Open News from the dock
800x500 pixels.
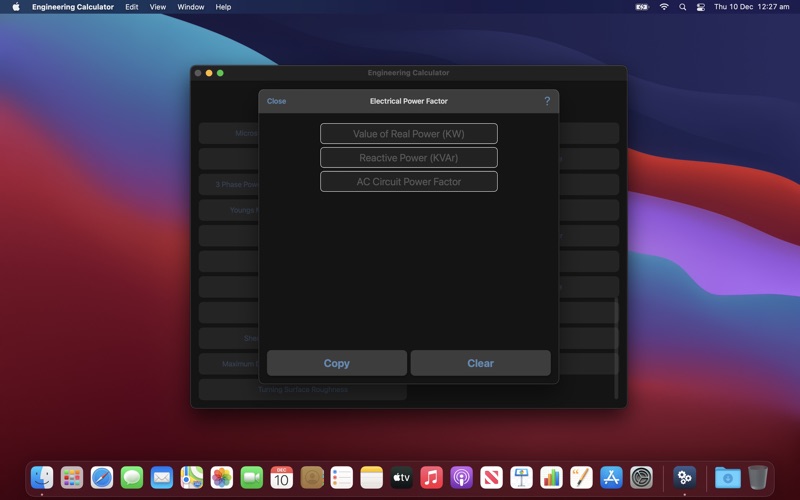491,478
